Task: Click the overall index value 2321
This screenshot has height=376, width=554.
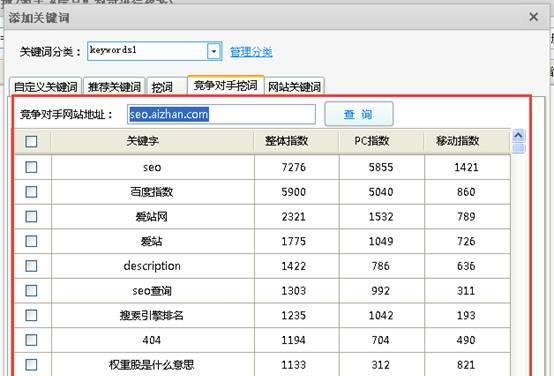Action: 293,217
